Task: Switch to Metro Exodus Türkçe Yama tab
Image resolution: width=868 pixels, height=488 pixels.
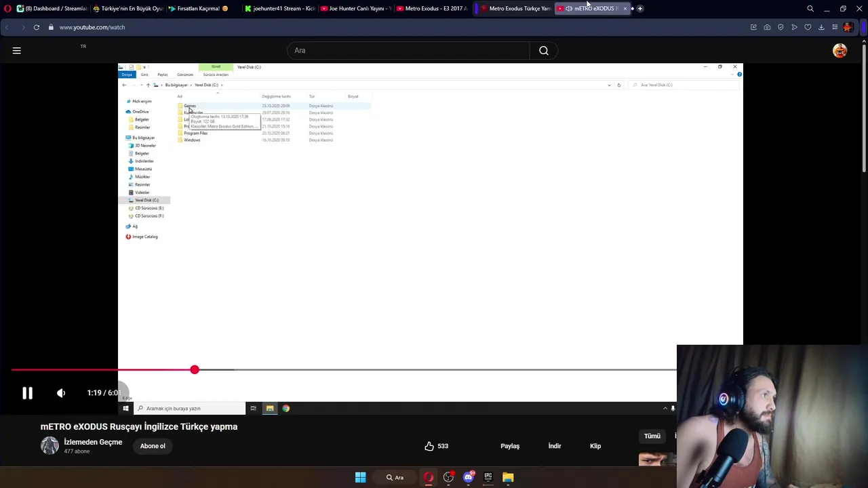Action: 515,8
